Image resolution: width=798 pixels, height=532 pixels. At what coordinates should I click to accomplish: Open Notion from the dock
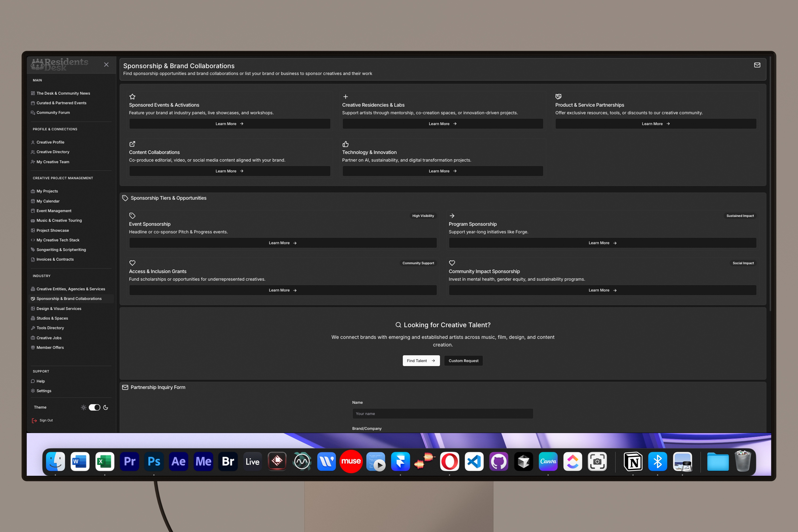tap(633, 461)
